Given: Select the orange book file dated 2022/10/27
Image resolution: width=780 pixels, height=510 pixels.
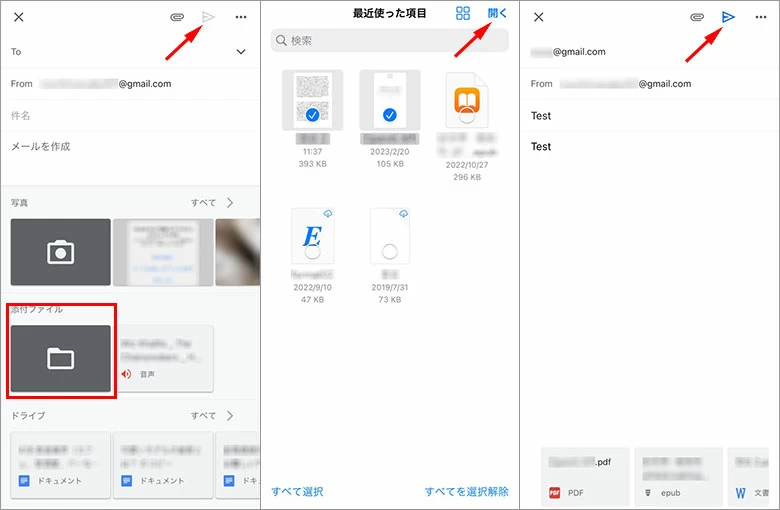Looking at the screenshot, I should coord(467,101).
